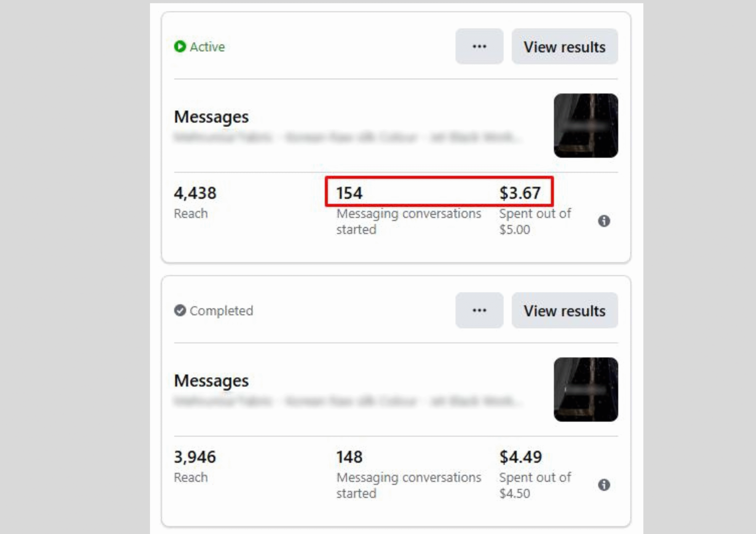Open the Completed ad's thumbnail image
The height and width of the screenshot is (534, 756).
tap(586, 389)
